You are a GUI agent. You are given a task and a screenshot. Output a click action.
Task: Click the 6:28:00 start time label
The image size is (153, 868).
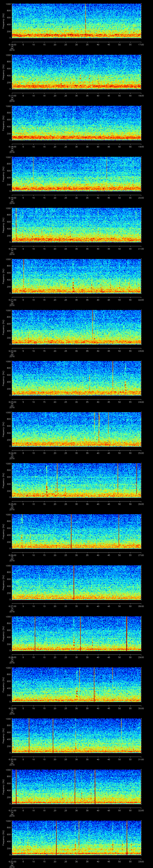pos(12,657)
